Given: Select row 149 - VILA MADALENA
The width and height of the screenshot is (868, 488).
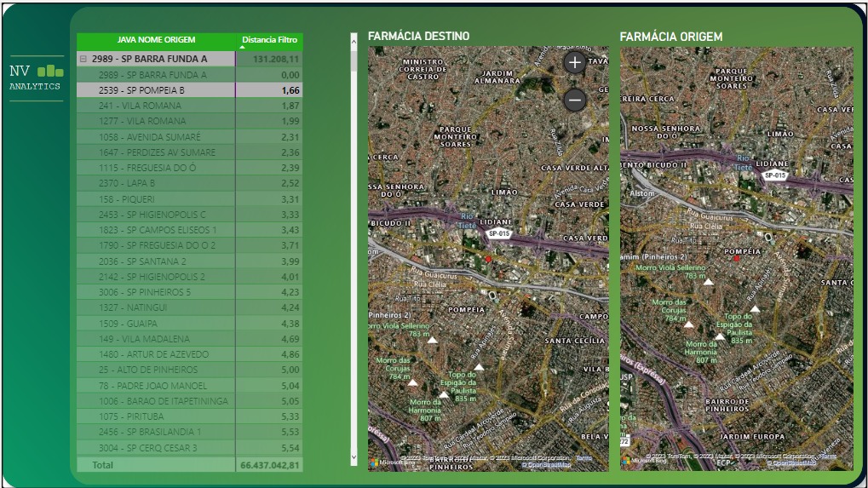Looking at the screenshot, I should coord(190,339).
